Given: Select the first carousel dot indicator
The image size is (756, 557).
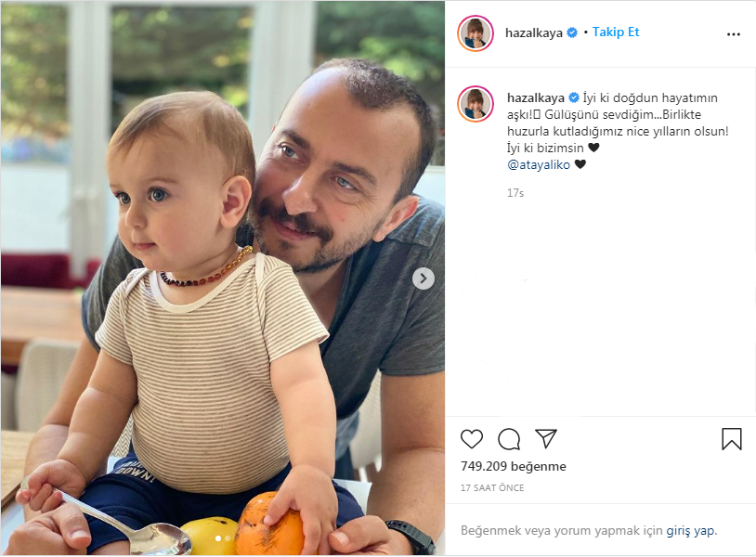Looking at the screenshot, I should click(x=218, y=538).
